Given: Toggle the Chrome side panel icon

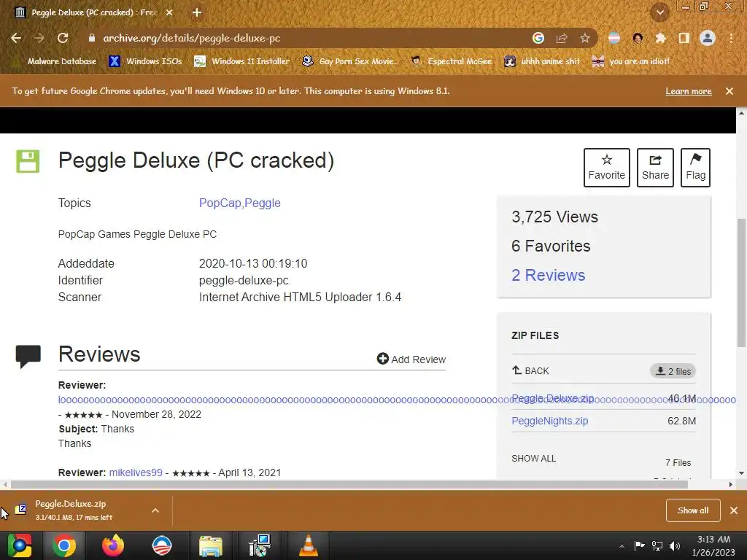Looking at the screenshot, I should click(684, 38).
